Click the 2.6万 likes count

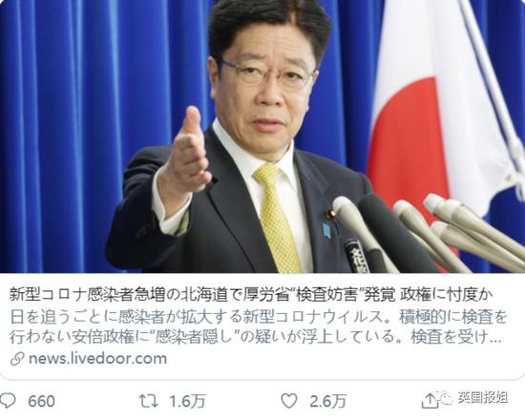pyautogui.click(x=327, y=401)
